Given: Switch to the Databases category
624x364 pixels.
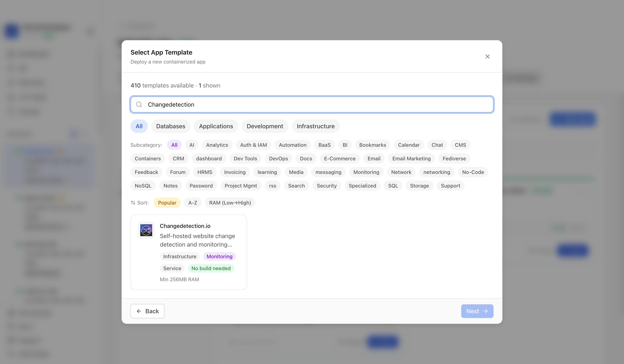Looking at the screenshot, I should click(x=171, y=126).
